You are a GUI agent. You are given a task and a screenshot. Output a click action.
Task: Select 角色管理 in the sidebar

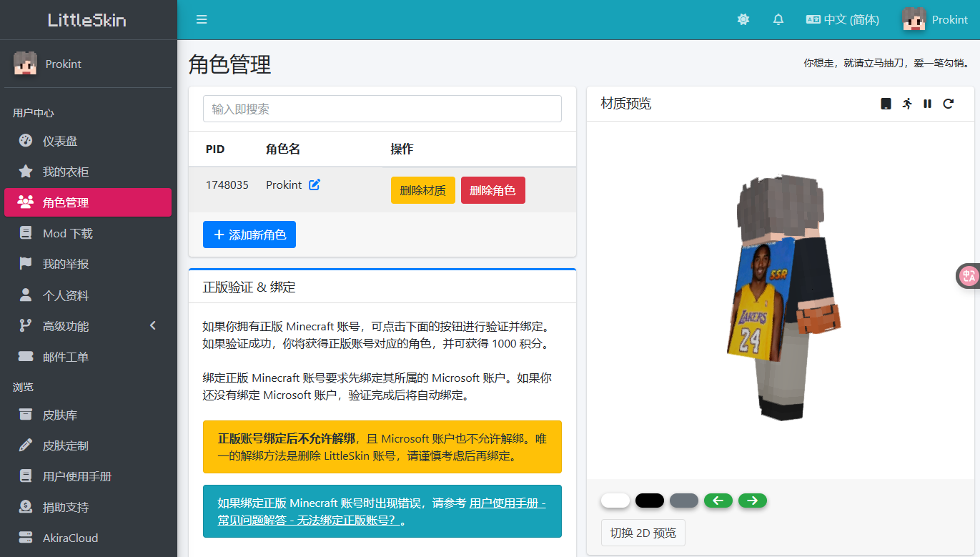pos(88,202)
